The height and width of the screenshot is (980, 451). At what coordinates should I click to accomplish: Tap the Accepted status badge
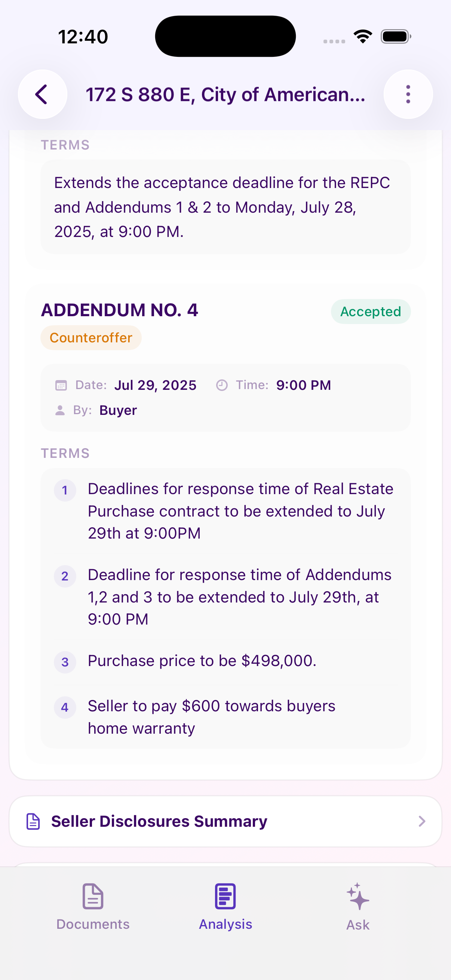(x=370, y=312)
